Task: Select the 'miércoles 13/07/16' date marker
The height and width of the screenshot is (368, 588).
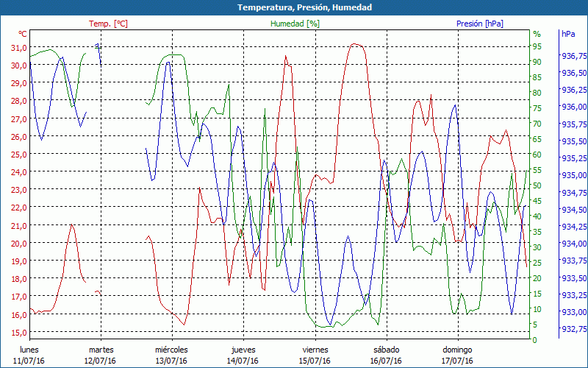Action: click(172, 355)
